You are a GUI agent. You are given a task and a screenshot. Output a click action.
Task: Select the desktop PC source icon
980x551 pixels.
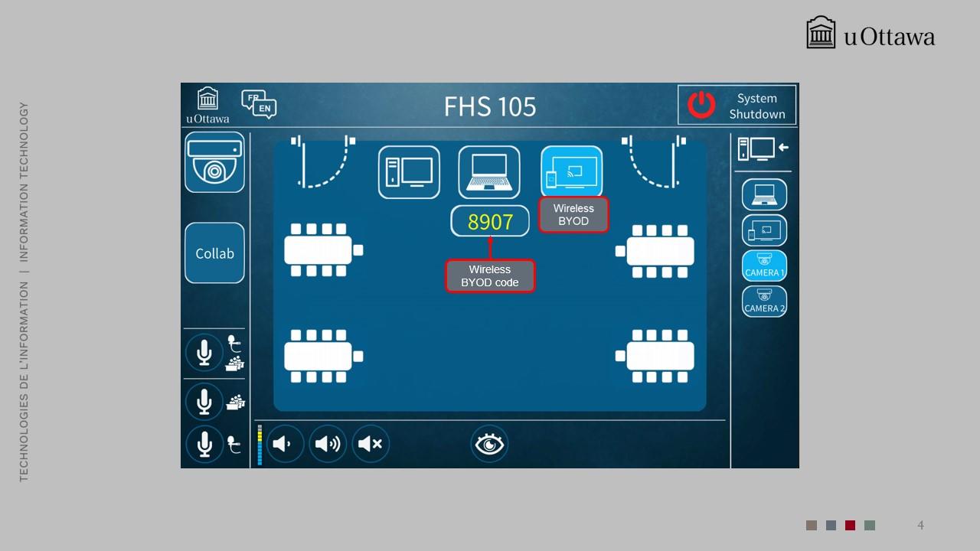point(409,172)
